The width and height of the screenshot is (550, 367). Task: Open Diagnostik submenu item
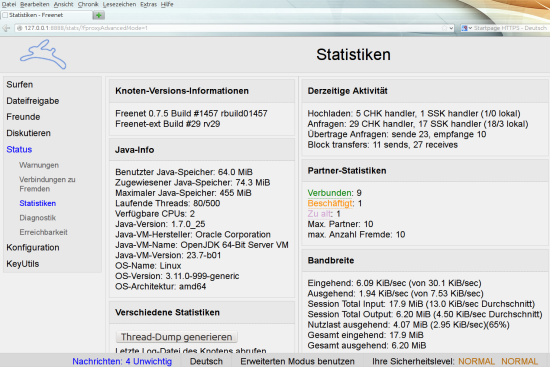tap(38, 218)
